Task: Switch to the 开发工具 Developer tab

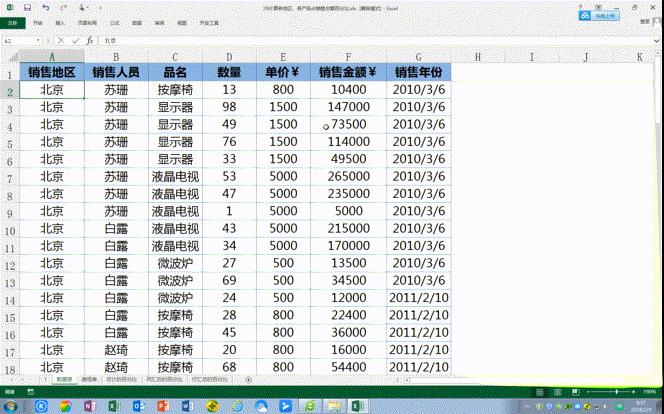Action: (x=209, y=23)
